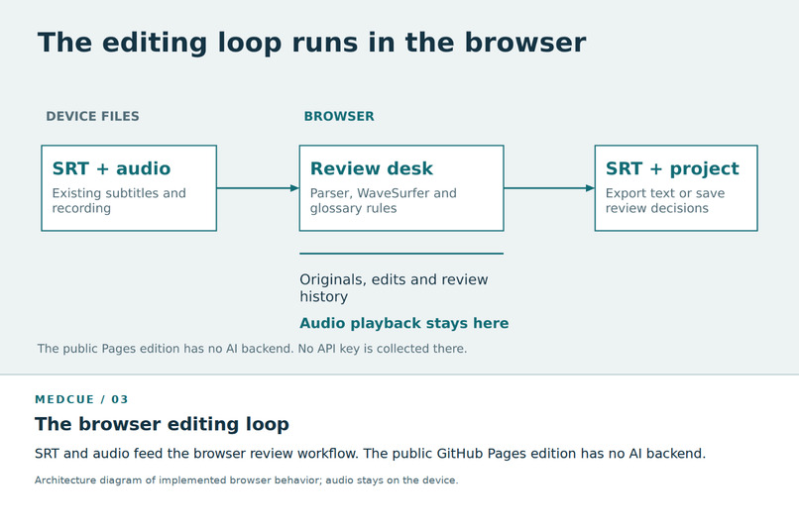This screenshot has width=799, height=532.
Task: Click the 'SRT + project' box title
Action: pyautogui.click(x=672, y=168)
